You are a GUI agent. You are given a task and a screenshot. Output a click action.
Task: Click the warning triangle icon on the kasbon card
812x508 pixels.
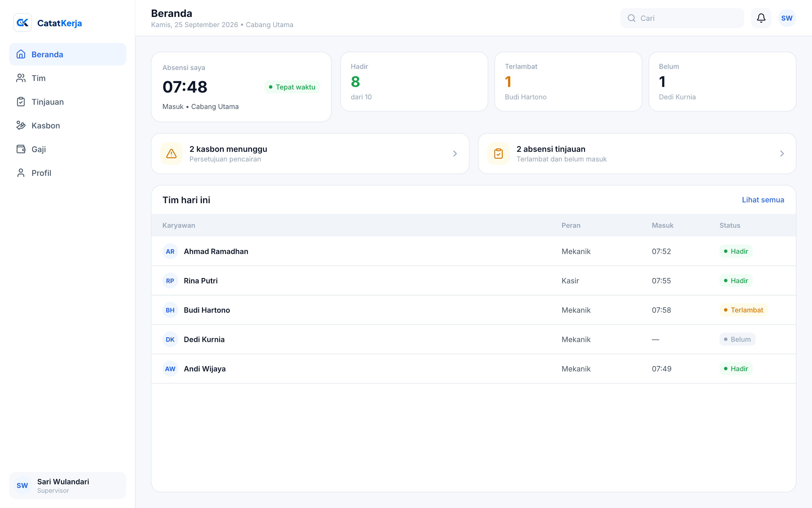coord(171,154)
